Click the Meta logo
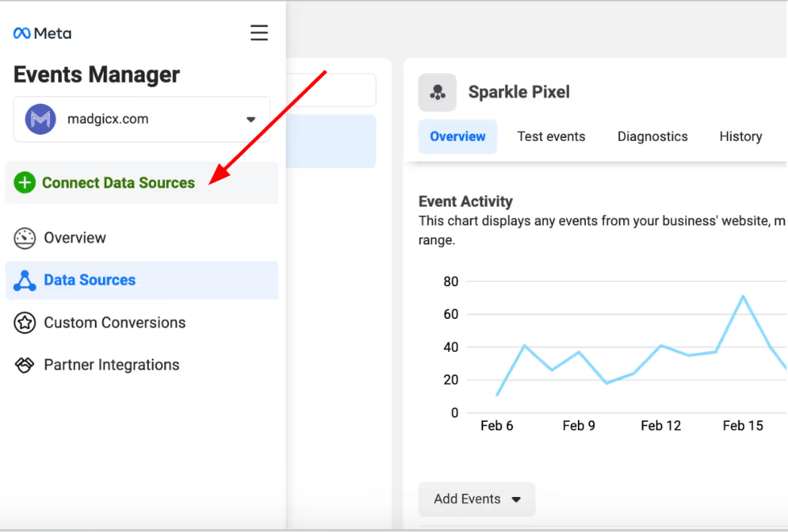The width and height of the screenshot is (788, 532). point(42,33)
